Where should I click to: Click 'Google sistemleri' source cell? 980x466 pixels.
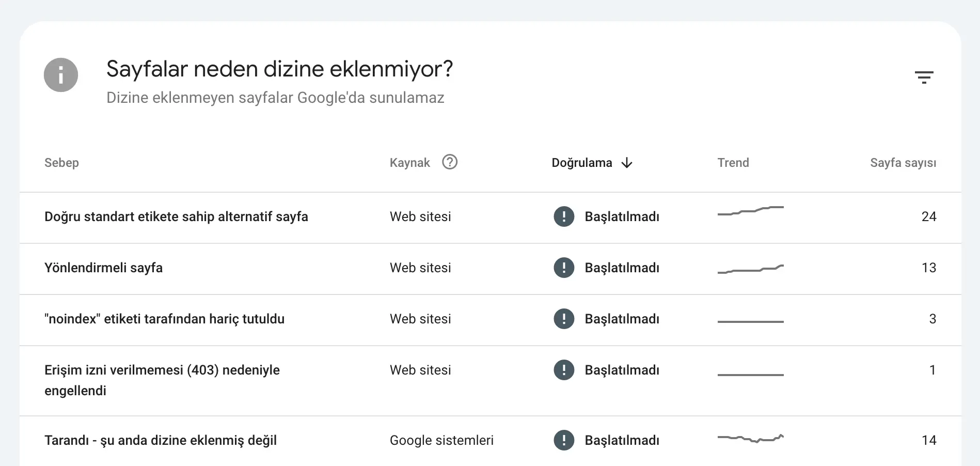click(441, 440)
